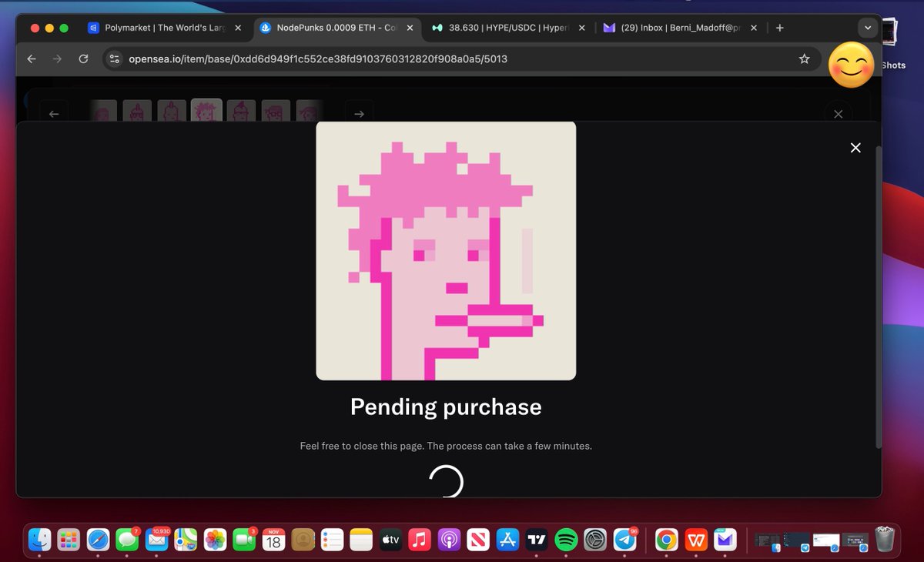Open the Trash in the dock

click(x=885, y=540)
